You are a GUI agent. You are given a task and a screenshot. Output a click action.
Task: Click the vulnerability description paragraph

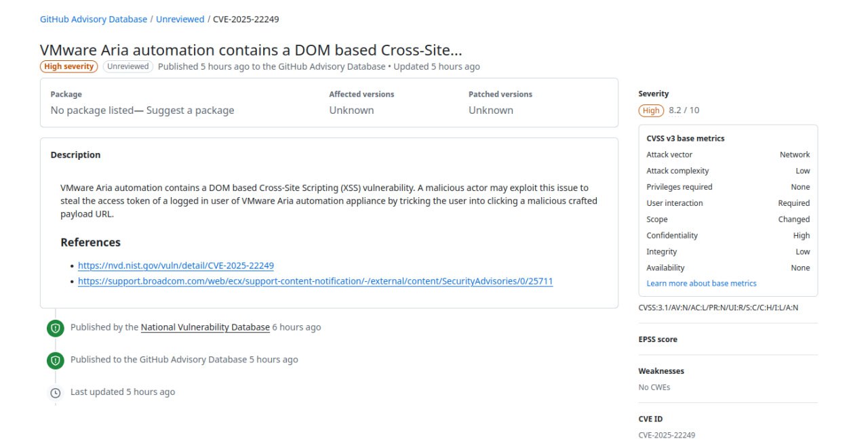329,201
